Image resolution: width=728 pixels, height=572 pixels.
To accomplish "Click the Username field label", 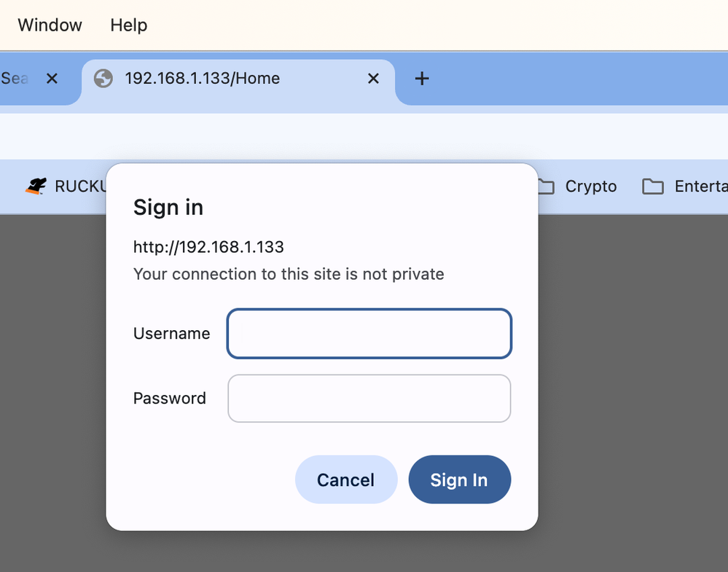I will 171,334.
